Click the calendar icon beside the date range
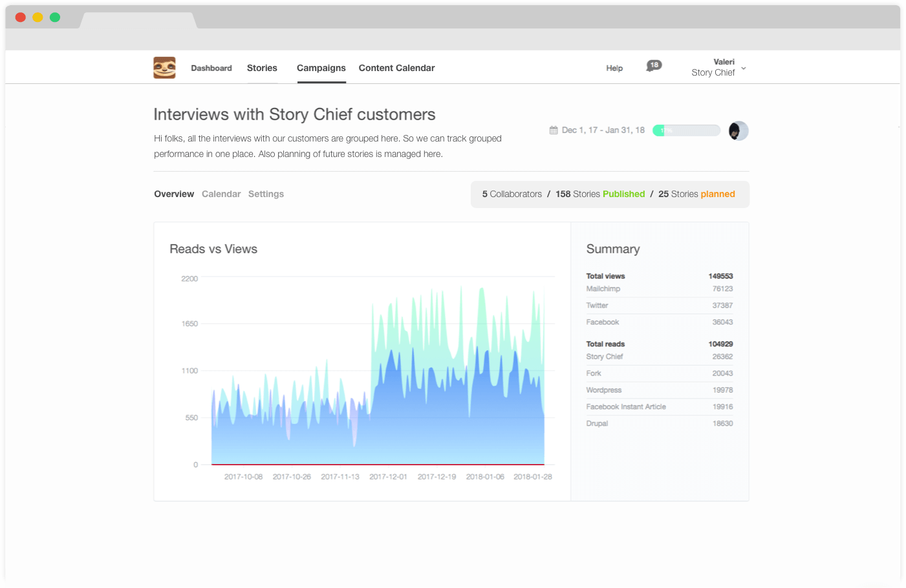906x588 pixels. point(554,130)
